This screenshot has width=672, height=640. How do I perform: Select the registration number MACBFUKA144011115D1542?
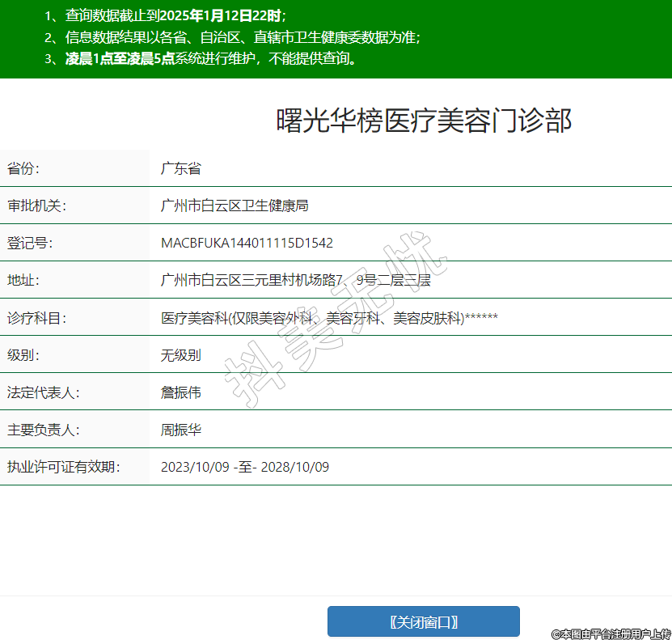click(247, 243)
